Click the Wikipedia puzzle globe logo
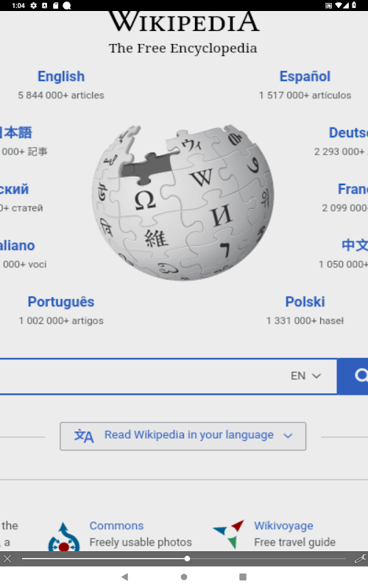Image resolution: width=368 pixels, height=588 pixels. 183,203
